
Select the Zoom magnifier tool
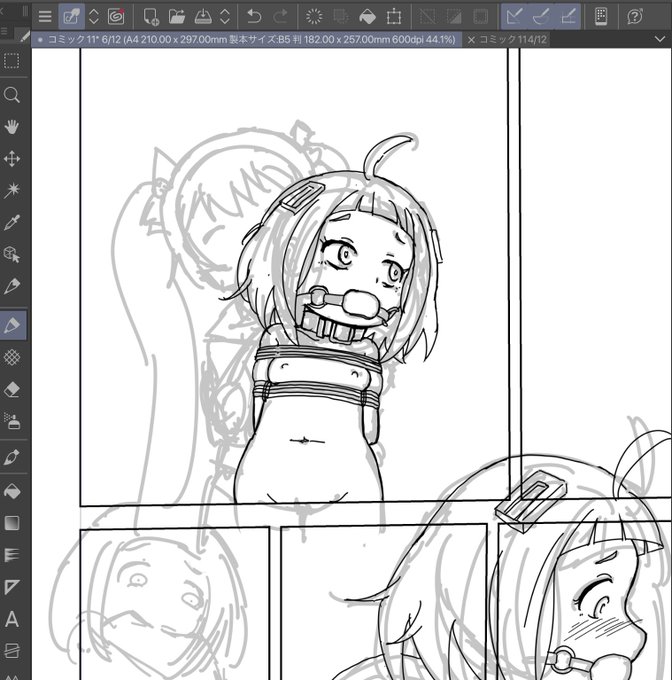click(x=12, y=95)
